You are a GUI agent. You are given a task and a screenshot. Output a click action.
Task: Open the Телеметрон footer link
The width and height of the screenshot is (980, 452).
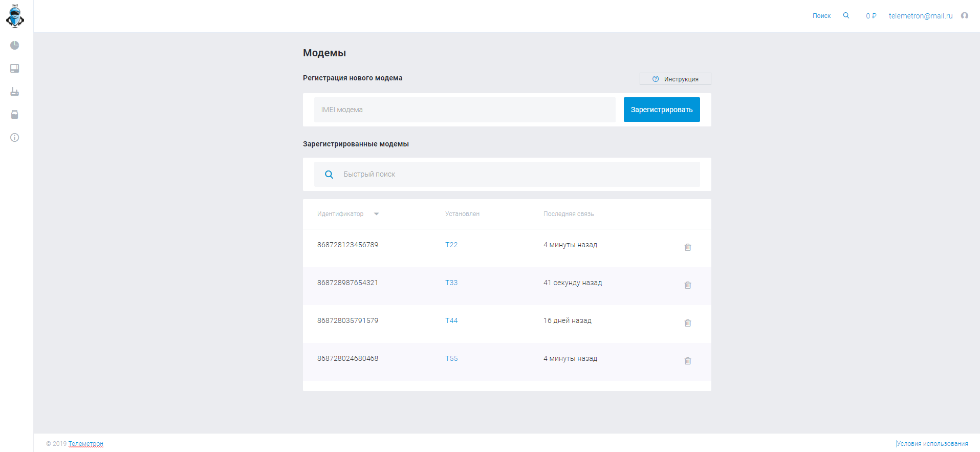pos(86,444)
